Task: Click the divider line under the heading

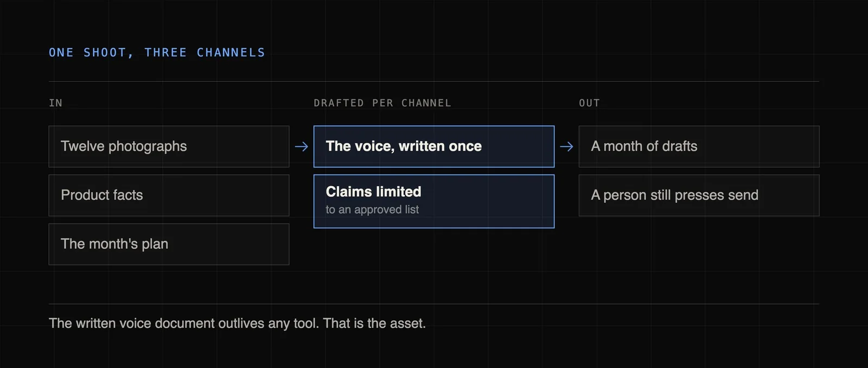Action: pyautogui.click(x=434, y=81)
